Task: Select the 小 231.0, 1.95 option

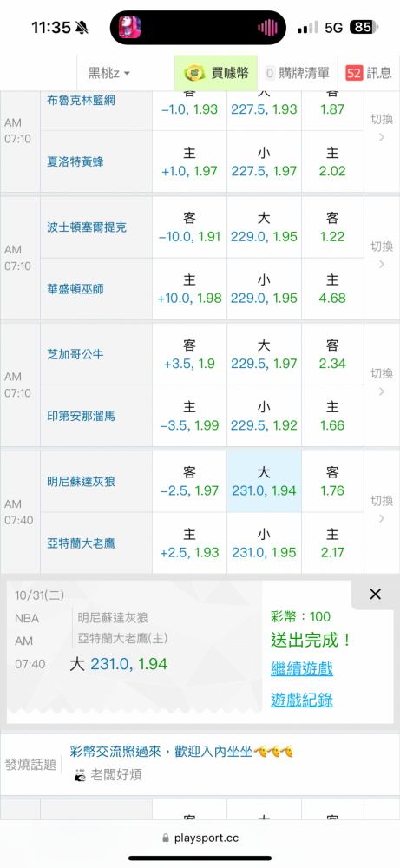Action: click(x=264, y=543)
